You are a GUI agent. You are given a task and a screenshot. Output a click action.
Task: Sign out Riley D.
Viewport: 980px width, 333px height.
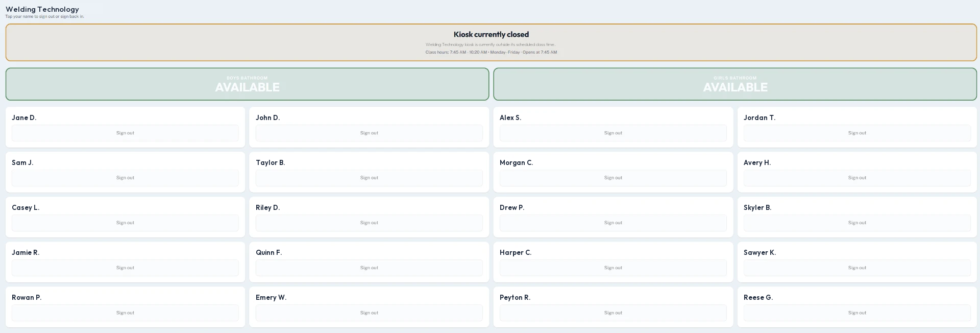click(x=369, y=223)
